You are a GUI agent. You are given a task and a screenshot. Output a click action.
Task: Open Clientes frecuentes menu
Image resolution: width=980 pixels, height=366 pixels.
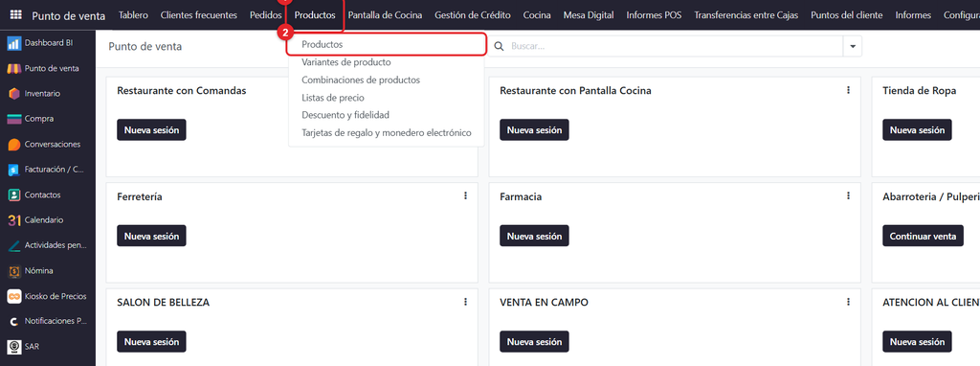199,15
